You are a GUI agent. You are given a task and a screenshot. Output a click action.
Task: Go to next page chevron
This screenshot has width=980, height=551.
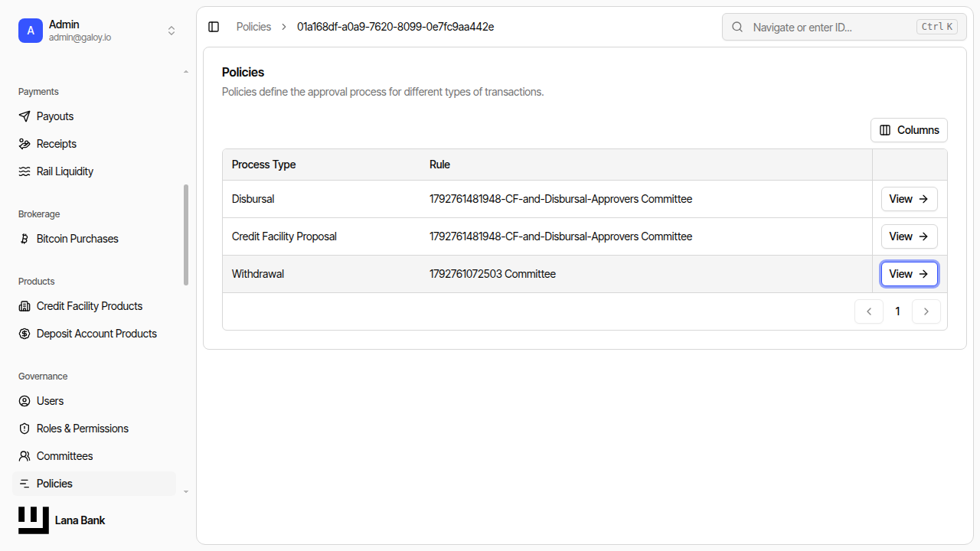(x=926, y=311)
